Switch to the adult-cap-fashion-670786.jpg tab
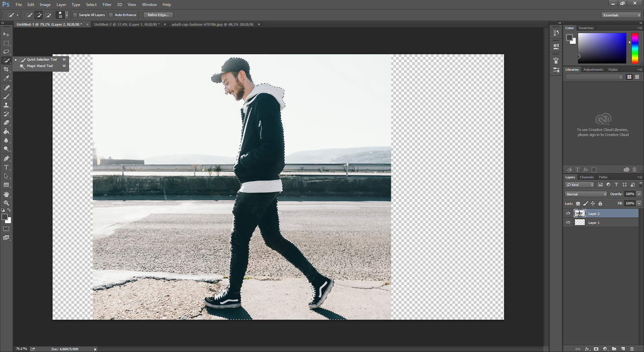This screenshot has width=644, height=352. pos(212,24)
